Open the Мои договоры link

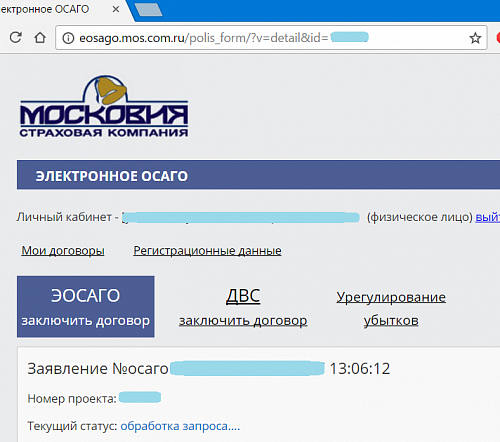pyautogui.click(x=63, y=250)
